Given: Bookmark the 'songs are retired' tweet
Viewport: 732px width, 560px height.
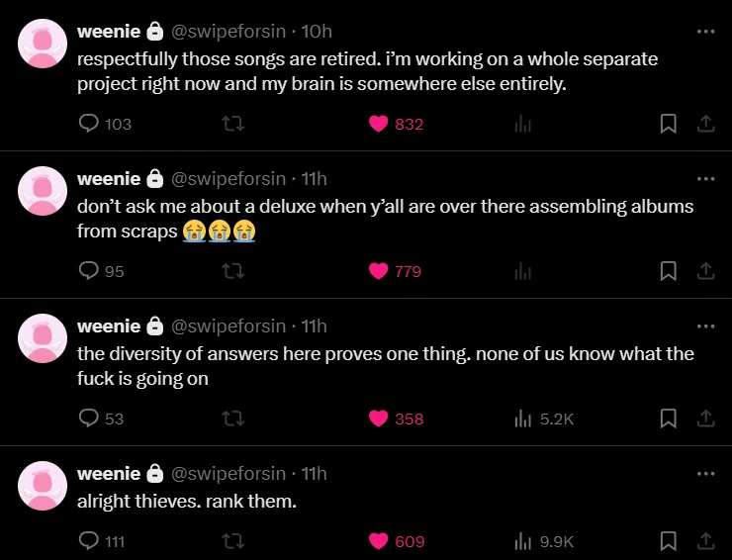Looking at the screenshot, I should [668, 124].
